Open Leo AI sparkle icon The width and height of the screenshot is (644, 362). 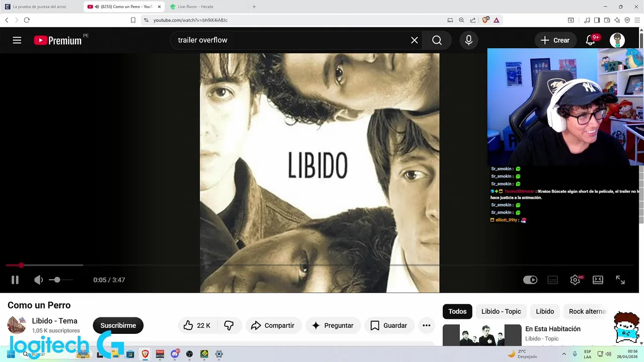coord(617,20)
